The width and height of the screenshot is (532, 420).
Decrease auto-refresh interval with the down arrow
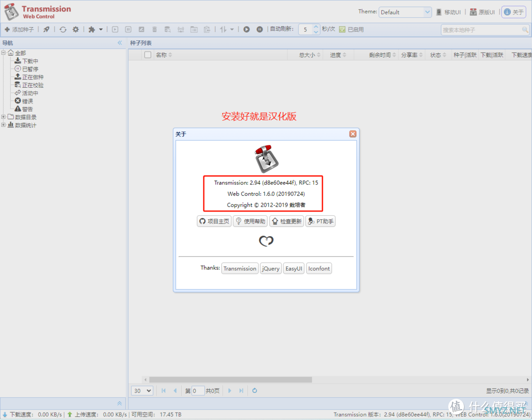coord(316,32)
